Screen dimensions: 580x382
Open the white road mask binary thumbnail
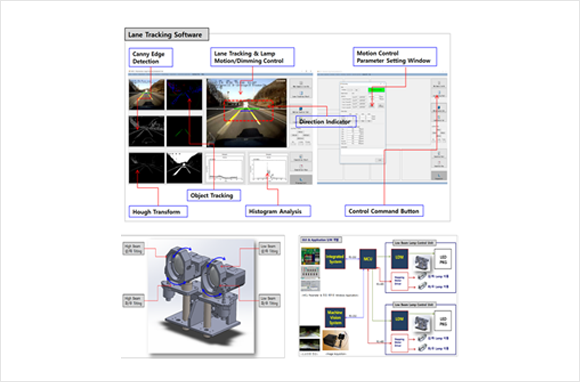(x=184, y=168)
